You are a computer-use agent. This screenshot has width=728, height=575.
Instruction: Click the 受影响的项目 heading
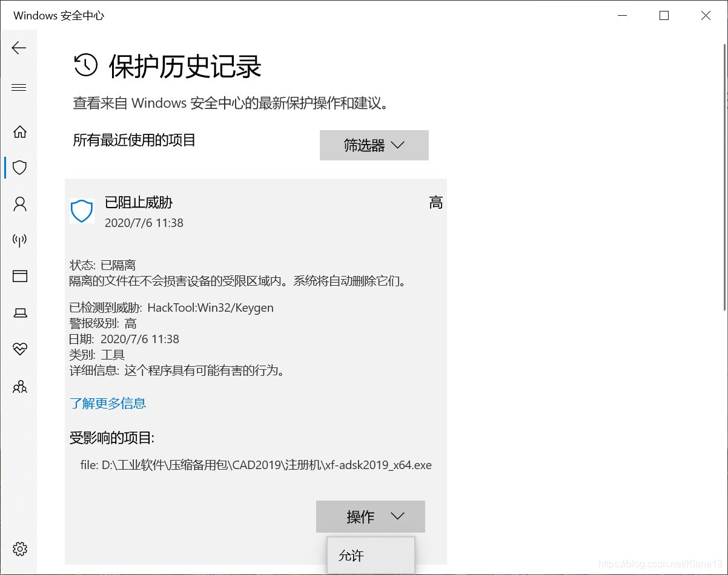[112, 438]
